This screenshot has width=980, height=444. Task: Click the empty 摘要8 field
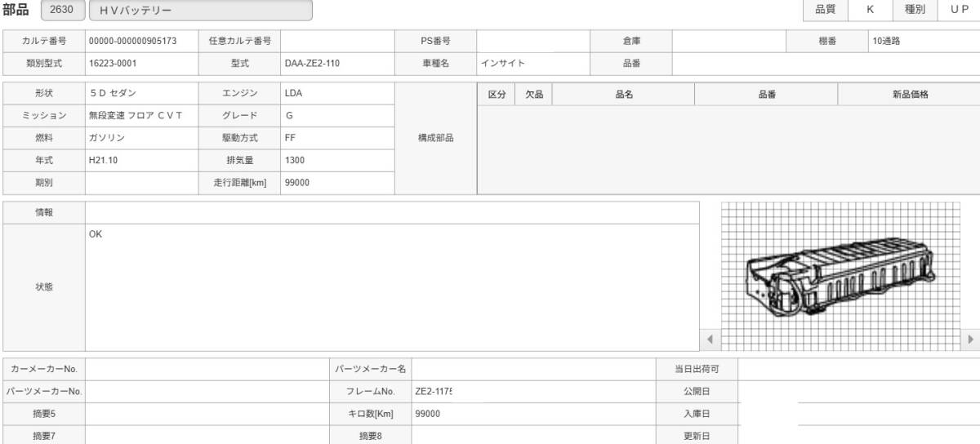coord(534,435)
